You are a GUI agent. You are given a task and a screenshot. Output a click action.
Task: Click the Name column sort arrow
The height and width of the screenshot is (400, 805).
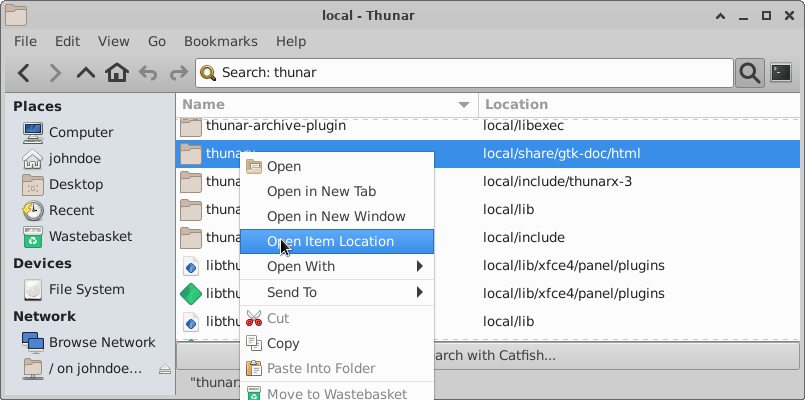[464, 105]
